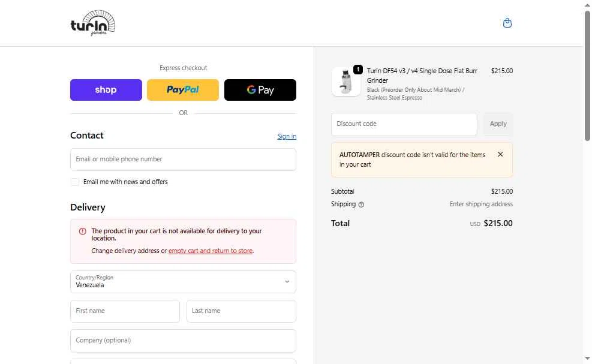This screenshot has height=364, width=592.
Task: Open the Country/Region dropdown
Action: [x=183, y=282]
